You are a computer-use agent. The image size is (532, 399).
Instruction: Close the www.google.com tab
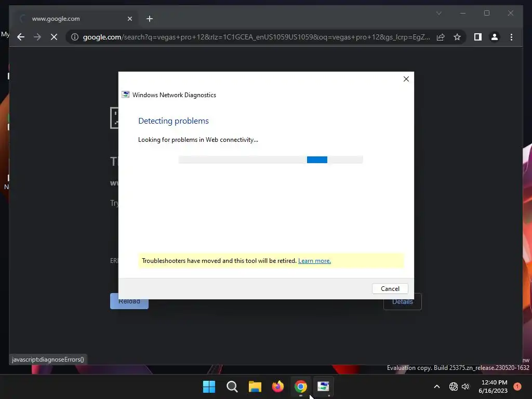[x=129, y=19]
